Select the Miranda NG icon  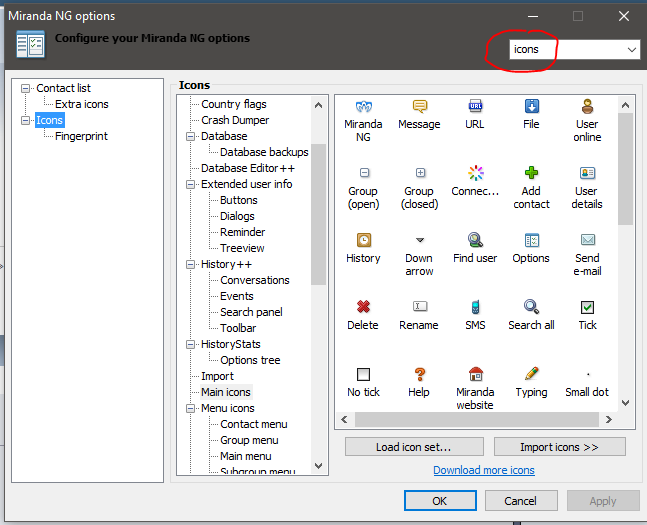pos(364,106)
